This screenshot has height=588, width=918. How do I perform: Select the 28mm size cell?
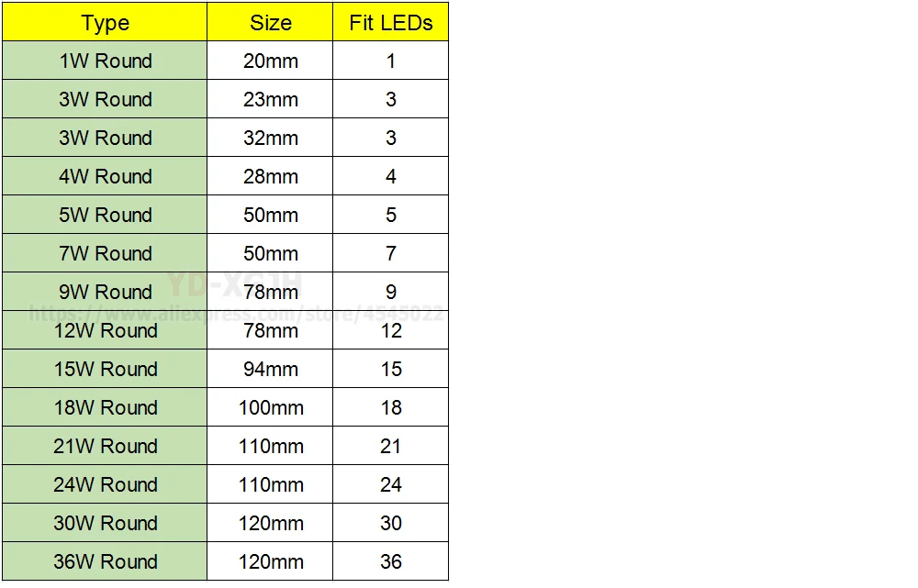point(270,177)
